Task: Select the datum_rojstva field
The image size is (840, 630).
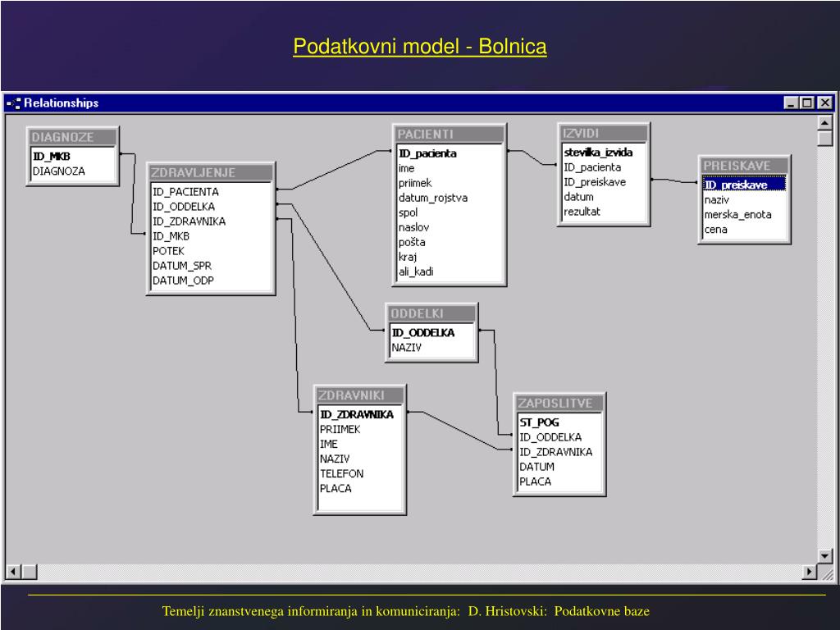Action: pyautogui.click(x=433, y=198)
